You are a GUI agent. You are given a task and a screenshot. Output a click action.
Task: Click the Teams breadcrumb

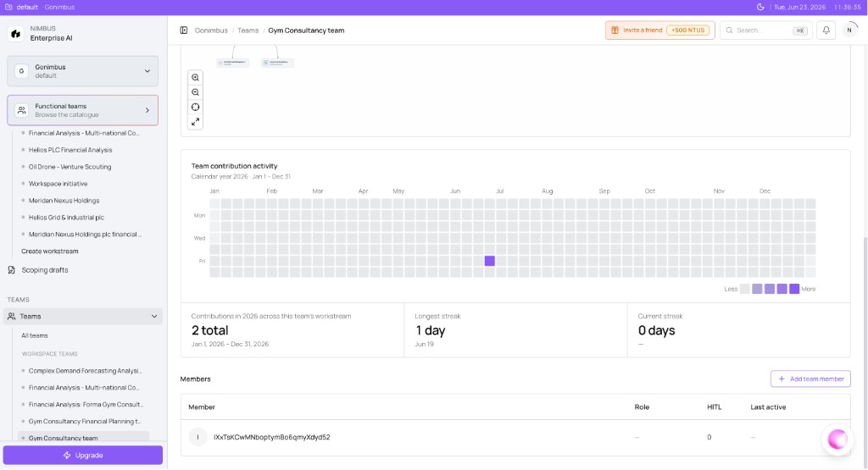pos(248,30)
